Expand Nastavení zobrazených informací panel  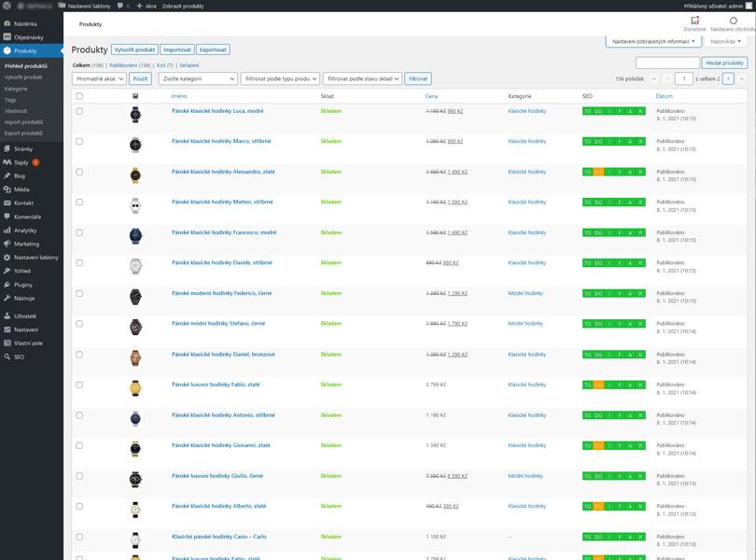tap(653, 41)
